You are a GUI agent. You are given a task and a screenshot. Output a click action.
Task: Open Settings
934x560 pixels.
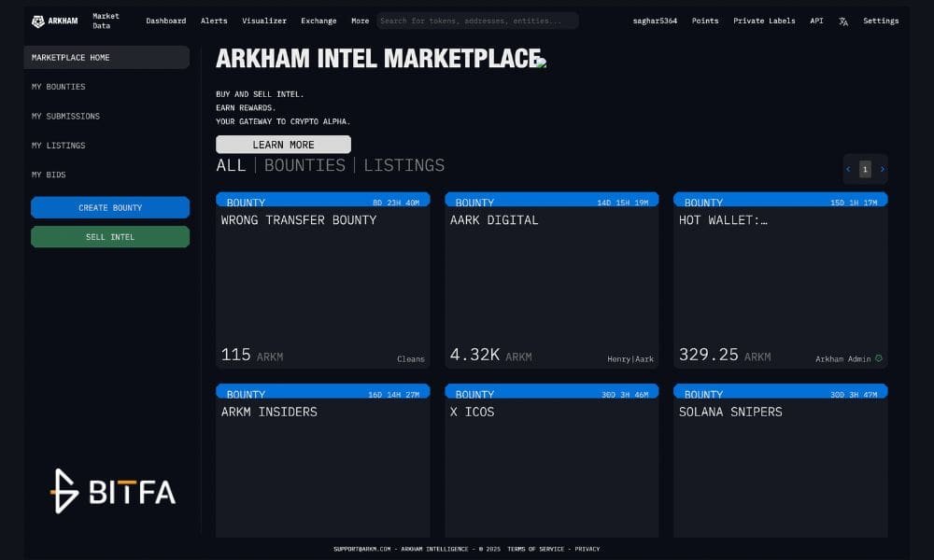click(x=881, y=21)
